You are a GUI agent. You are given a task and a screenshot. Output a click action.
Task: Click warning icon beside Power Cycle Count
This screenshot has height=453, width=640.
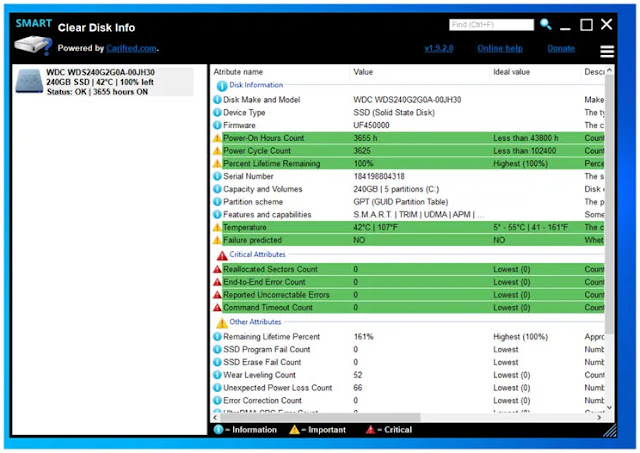pos(217,151)
